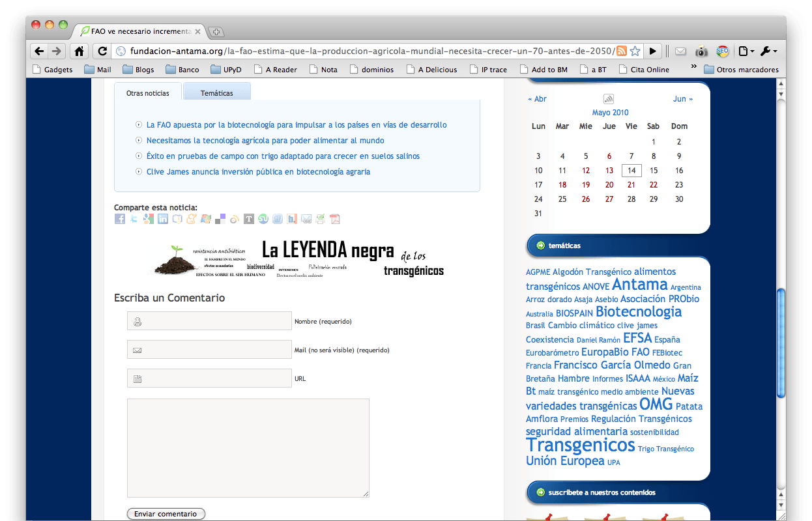Open calendar date 26
Screen dimensions: 812x521
[586, 199]
